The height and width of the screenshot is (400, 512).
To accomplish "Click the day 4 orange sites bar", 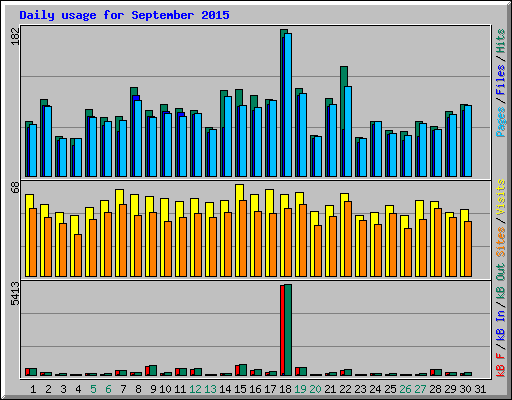I will [78, 255].
